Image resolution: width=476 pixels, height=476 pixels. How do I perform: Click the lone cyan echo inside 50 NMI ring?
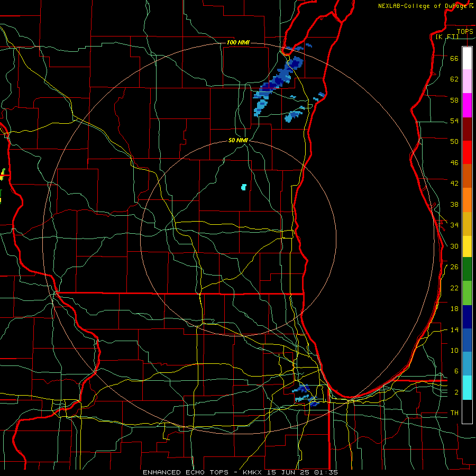[243, 187]
